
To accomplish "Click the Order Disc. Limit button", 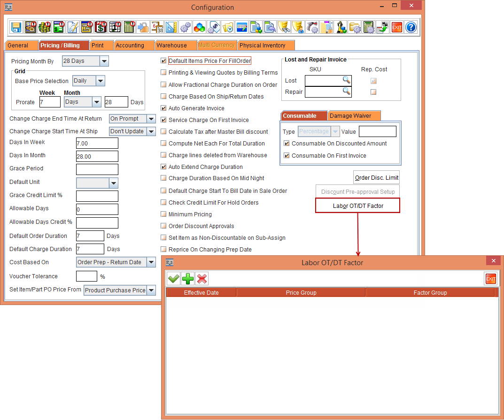I will click(x=376, y=177).
